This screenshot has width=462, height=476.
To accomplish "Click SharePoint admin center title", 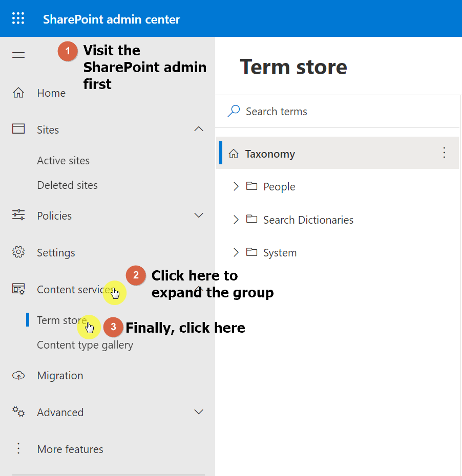I will click(x=112, y=19).
